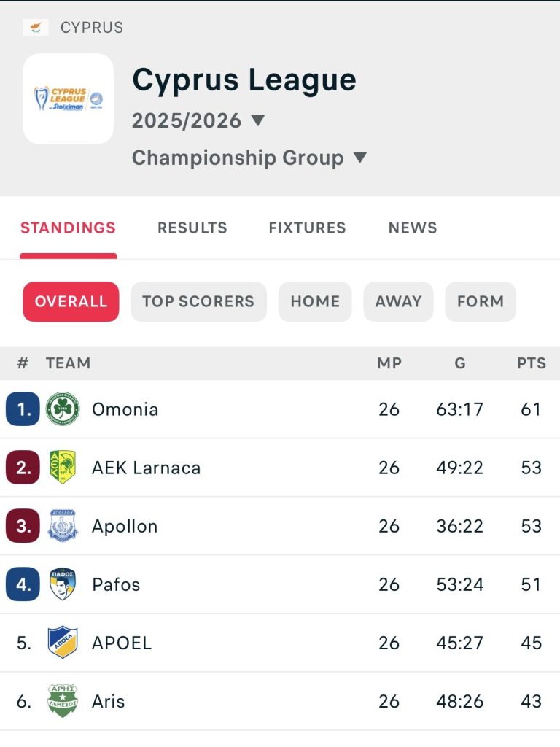
Task: Click the Aris club crest icon
Action: 63,701
